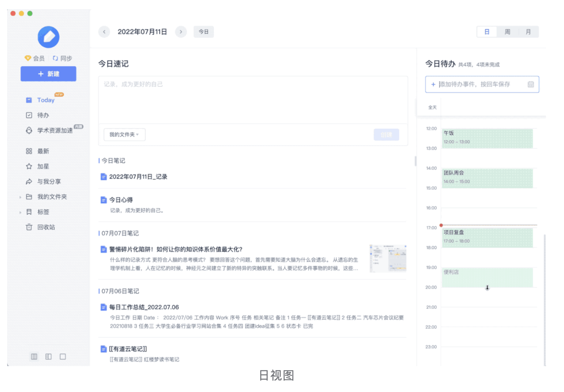The width and height of the screenshot is (564, 392).
Task: Open 学术资源加速 in the sidebar
Action: 55,130
